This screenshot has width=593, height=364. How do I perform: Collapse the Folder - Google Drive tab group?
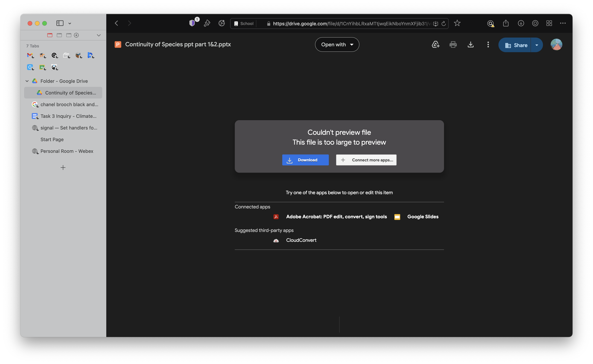point(27,81)
